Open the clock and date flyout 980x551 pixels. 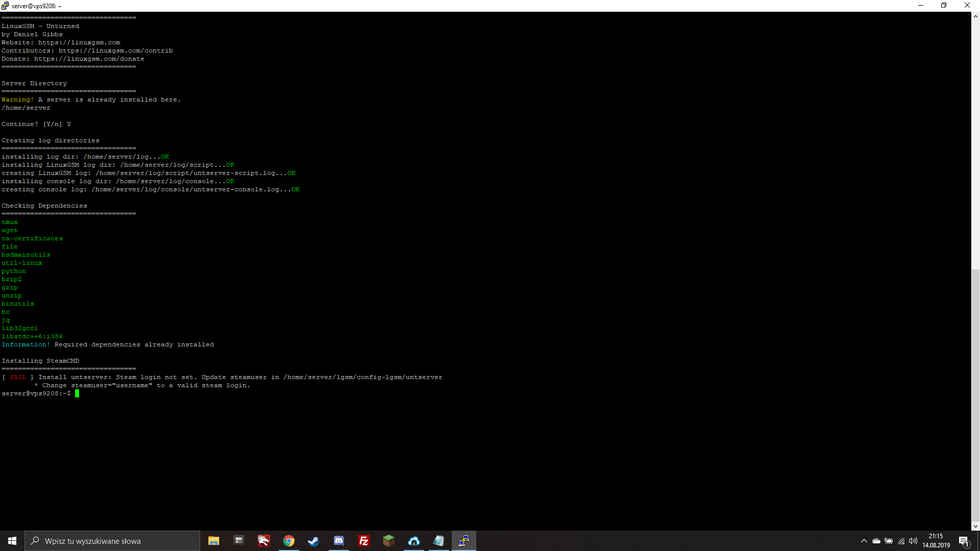pyautogui.click(x=936, y=541)
